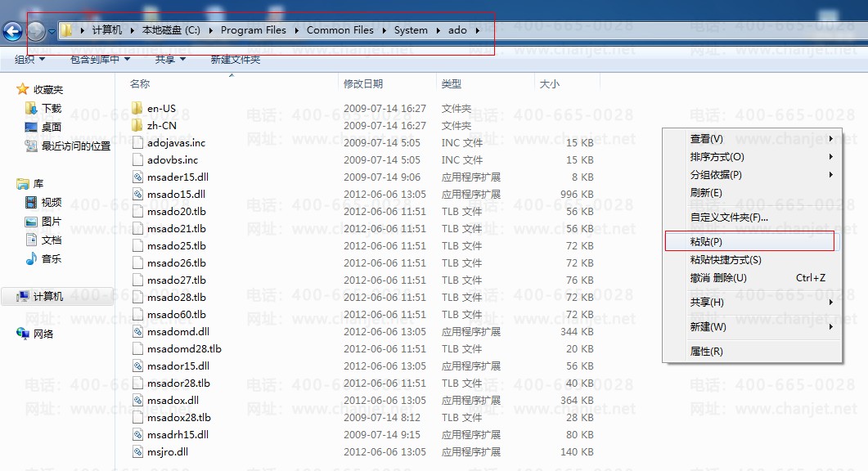Choose 撤消 删除(U) in context menu
Image resolution: width=868 pixels, height=471 pixels.
[x=753, y=277]
